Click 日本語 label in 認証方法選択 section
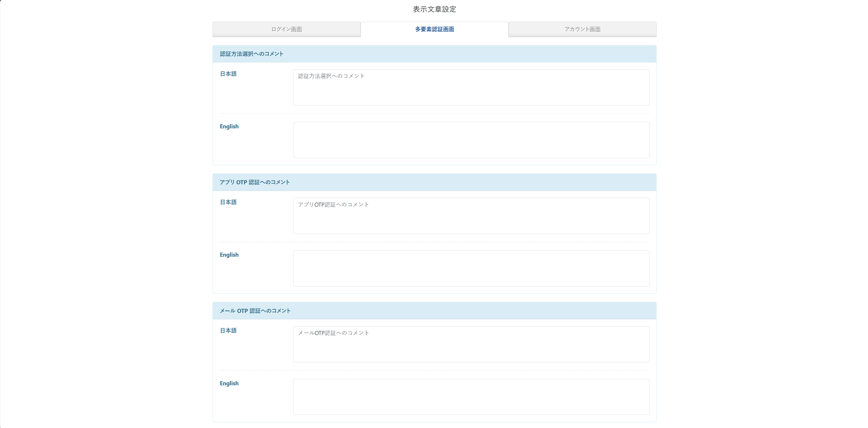Screen dimensions: 868x428 (x=228, y=74)
